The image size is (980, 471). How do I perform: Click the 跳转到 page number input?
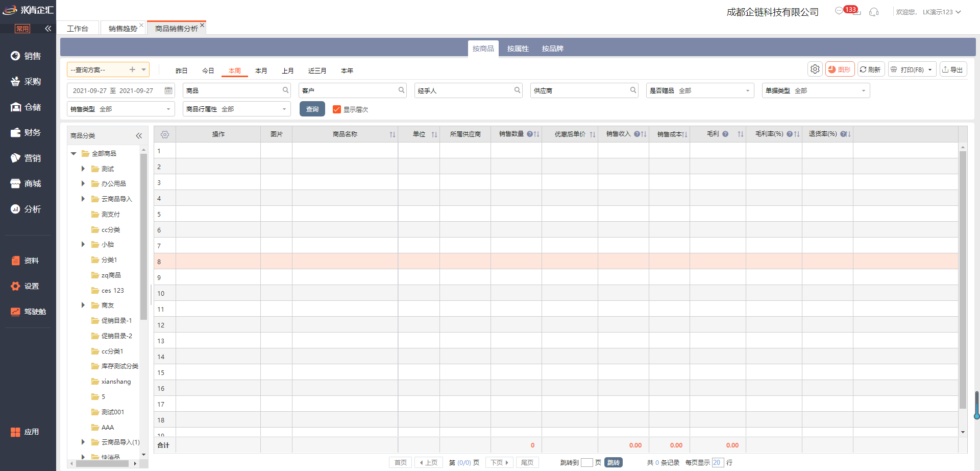pos(586,462)
